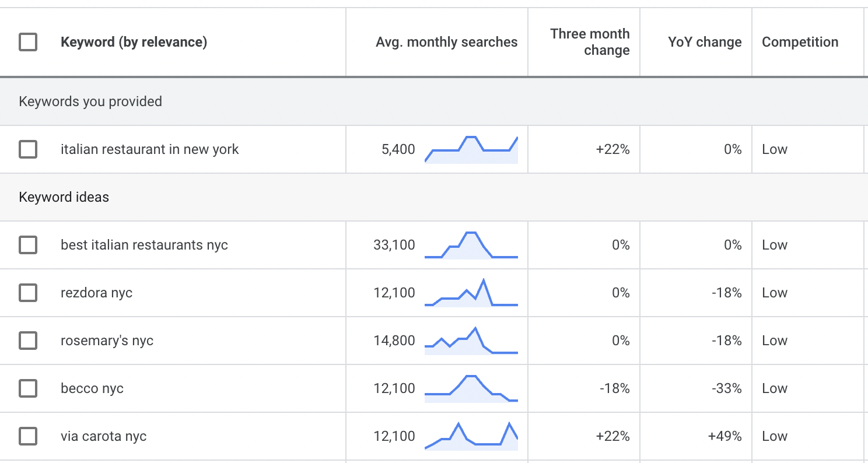This screenshot has width=868, height=463.
Task: Click +22% three month change for via carota nyc
Action: [612, 436]
